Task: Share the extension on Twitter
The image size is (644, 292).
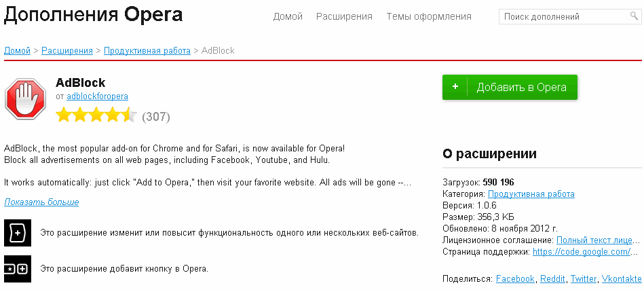Action: tap(584, 278)
